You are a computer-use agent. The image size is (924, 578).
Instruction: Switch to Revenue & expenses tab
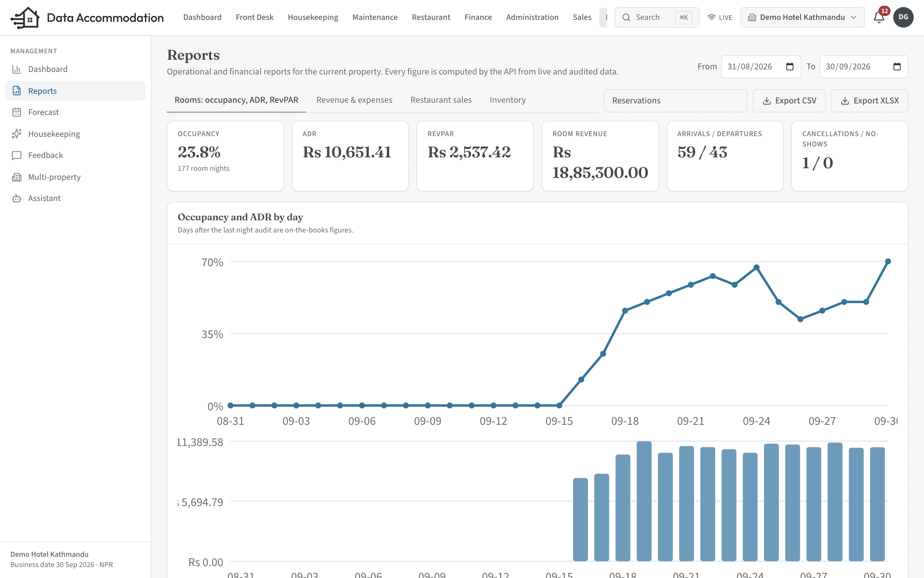[x=354, y=100]
